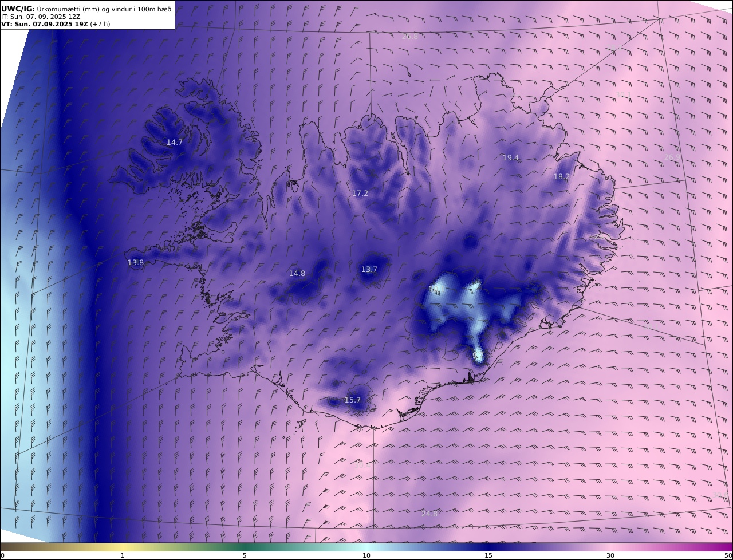Click the '50' tick label on the color scale
The height and width of the screenshot is (560, 733).
coord(728,555)
